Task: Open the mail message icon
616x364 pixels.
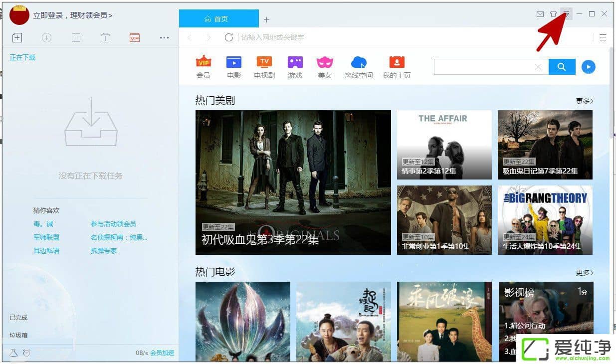Action: (540, 14)
